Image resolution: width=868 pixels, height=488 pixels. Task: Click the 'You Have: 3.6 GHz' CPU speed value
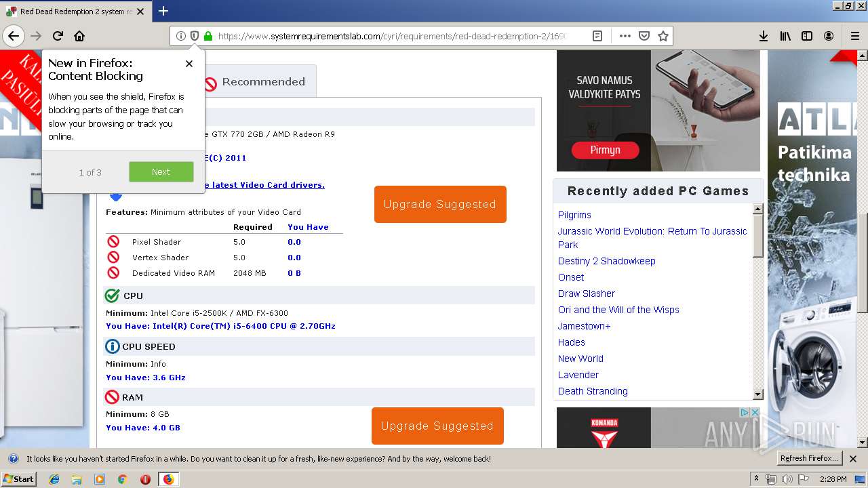(x=146, y=378)
